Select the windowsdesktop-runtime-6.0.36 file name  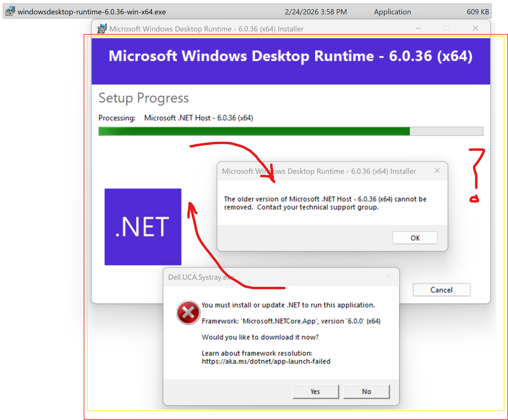coord(92,11)
